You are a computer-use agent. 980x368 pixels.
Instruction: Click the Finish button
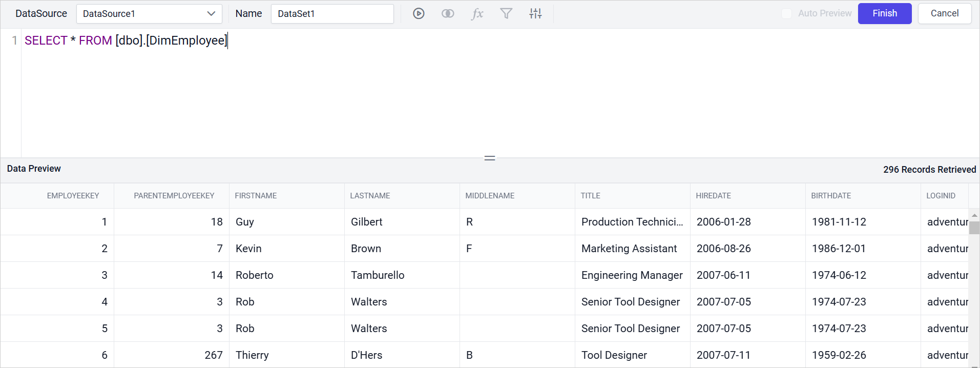tap(884, 14)
